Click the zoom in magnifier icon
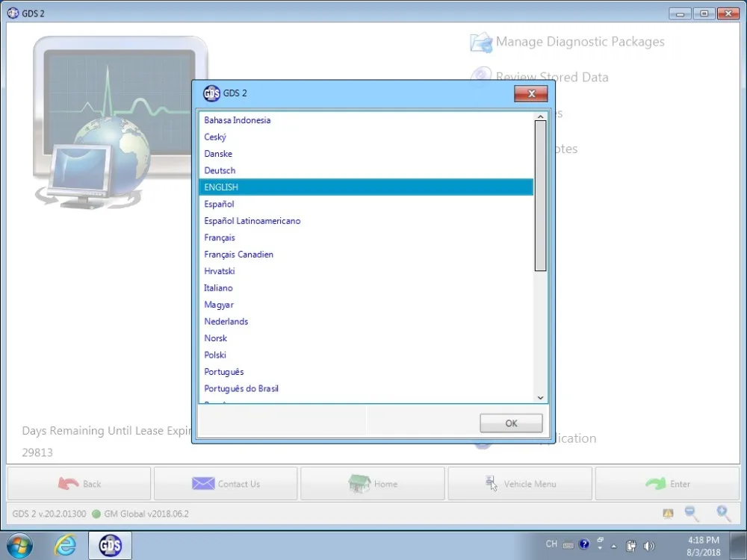747x560 pixels. coord(724,514)
